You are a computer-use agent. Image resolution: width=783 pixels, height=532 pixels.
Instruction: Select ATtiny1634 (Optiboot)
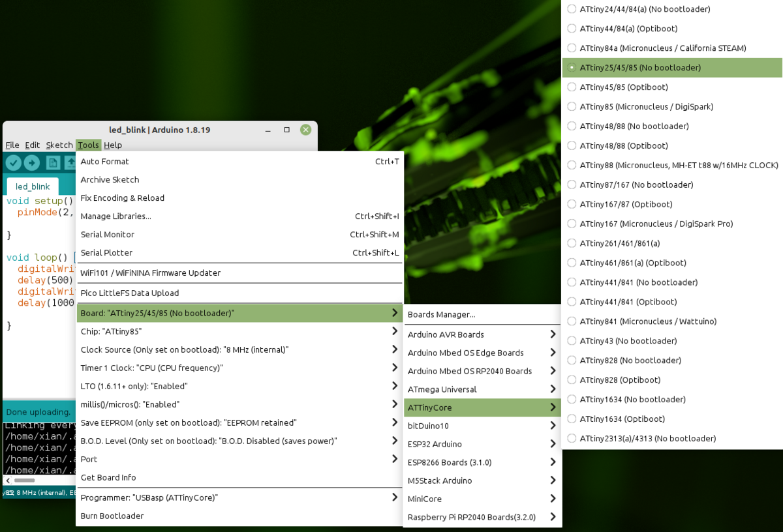[x=672, y=419]
